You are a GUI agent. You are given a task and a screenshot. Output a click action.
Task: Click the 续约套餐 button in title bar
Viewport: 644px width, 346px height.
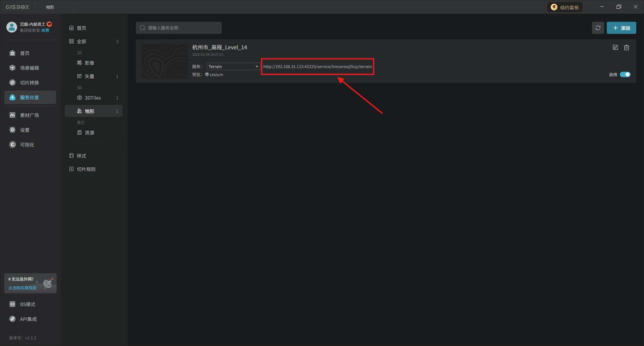coord(565,7)
